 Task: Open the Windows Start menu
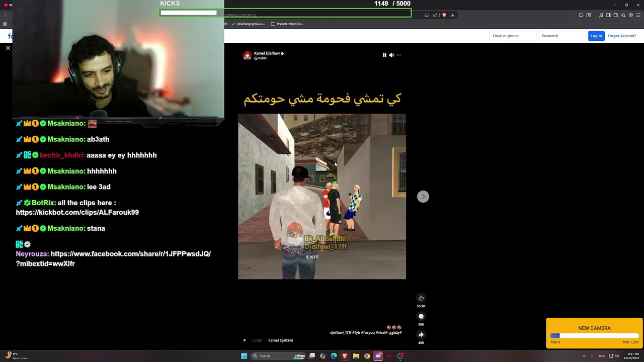tap(244, 356)
